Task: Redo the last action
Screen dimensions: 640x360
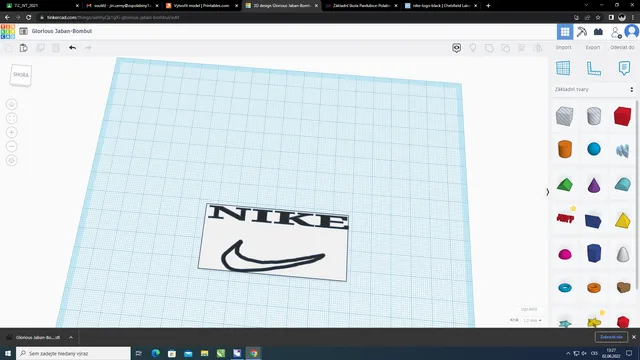Action: 88,48
